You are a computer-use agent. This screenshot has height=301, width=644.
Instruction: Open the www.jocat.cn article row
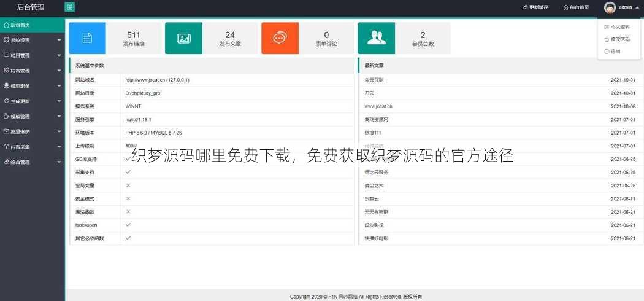501,106
